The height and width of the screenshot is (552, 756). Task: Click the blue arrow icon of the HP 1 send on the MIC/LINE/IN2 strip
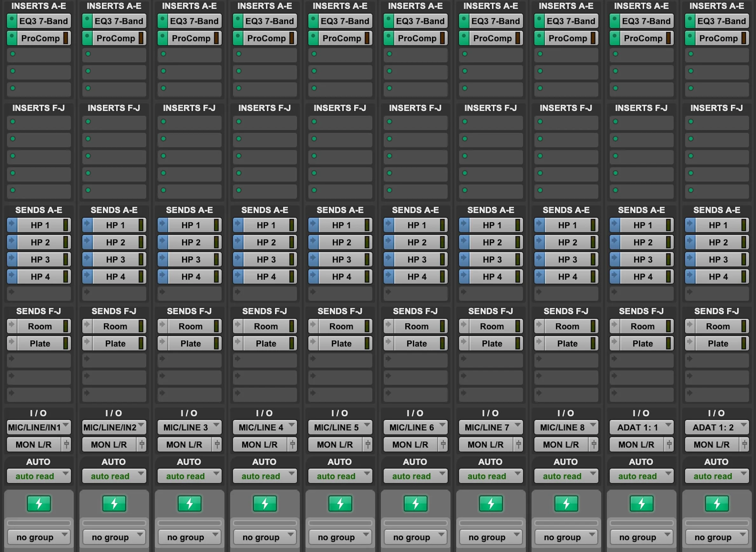click(x=87, y=225)
